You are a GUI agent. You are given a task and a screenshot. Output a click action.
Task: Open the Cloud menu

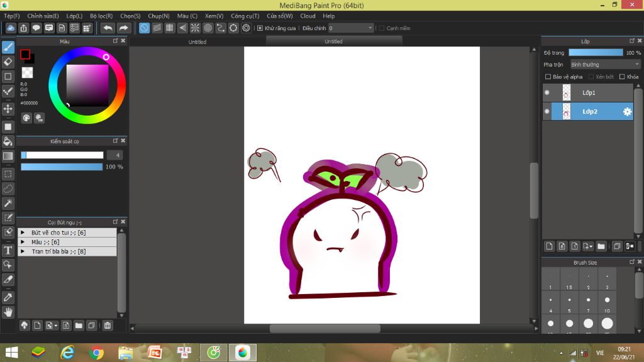pyautogui.click(x=308, y=16)
